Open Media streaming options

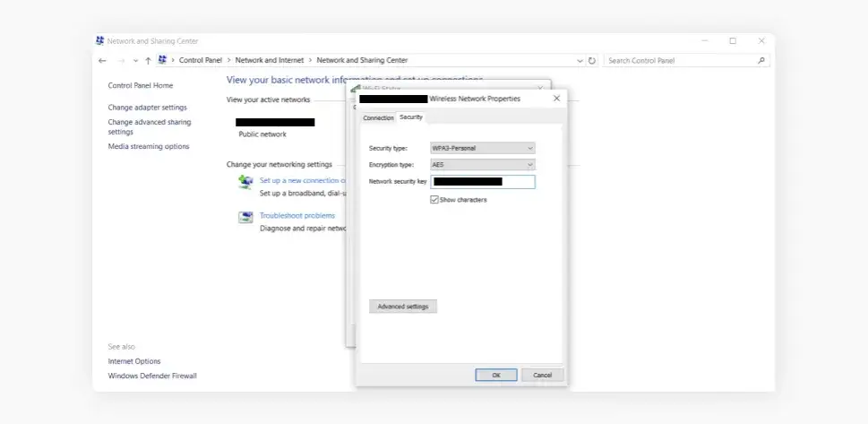click(149, 146)
